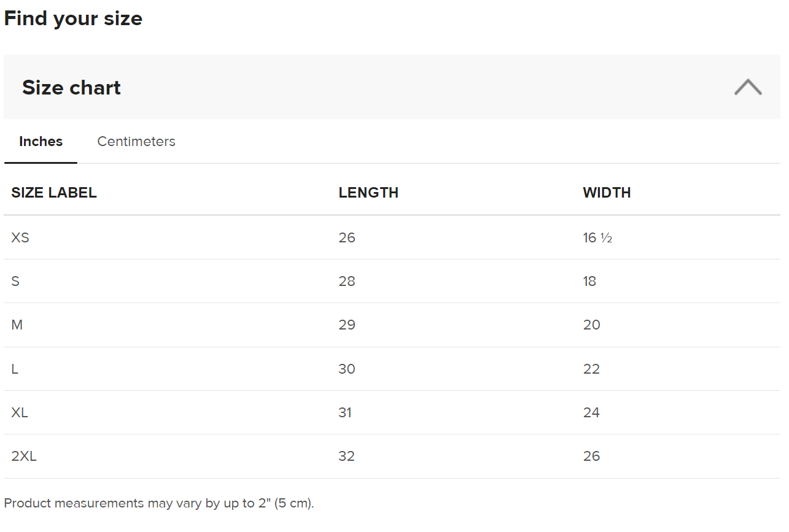Switch to the Centimeters tab
The height and width of the screenshot is (532, 789).
coord(136,142)
